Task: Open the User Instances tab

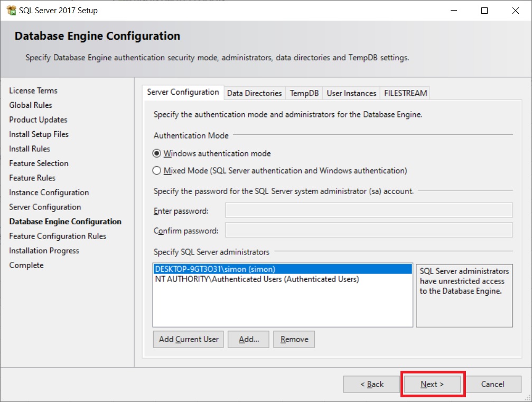Action: point(351,93)
